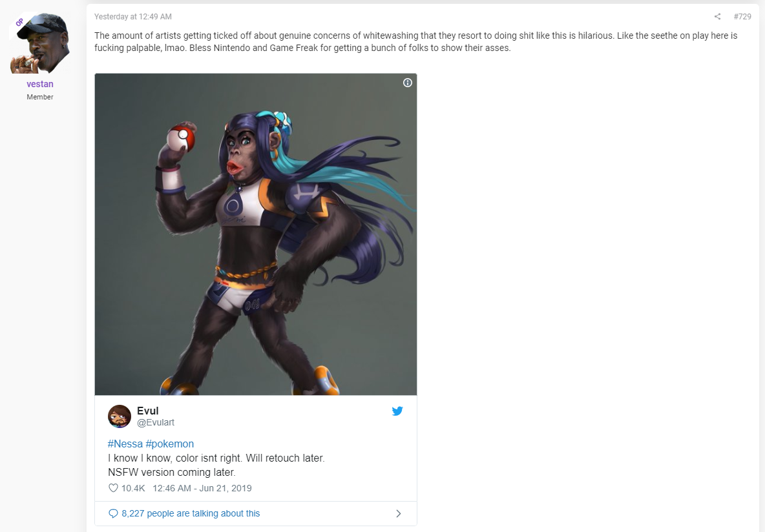Click the 10.4K likes count

(x=133, y=488)
